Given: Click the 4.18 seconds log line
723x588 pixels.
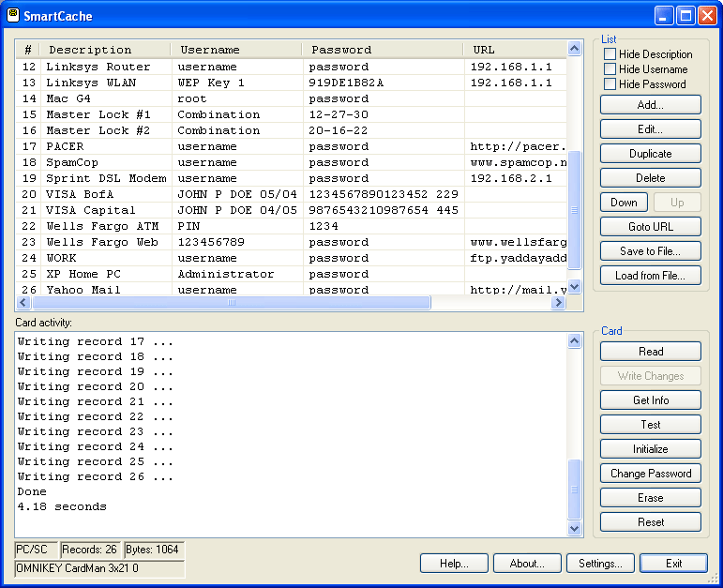Looking at the screenshot, I should click(62, 506).
